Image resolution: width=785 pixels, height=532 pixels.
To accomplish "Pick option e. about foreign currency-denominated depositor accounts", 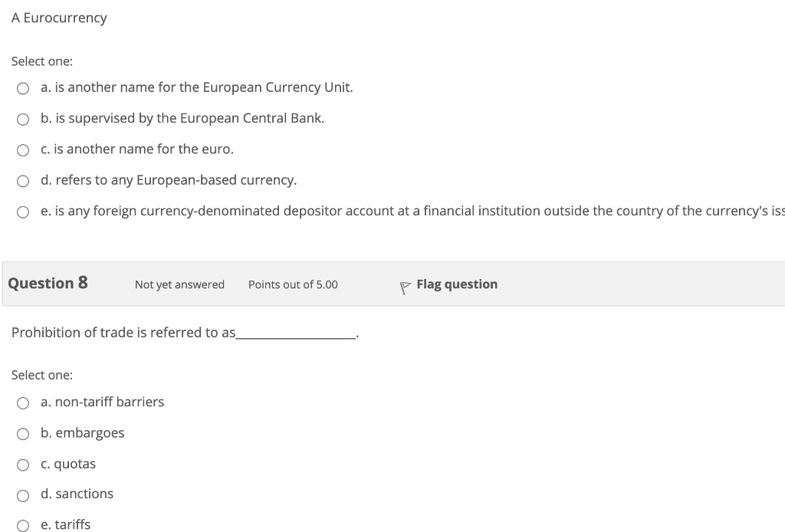I will coord(23,212).
